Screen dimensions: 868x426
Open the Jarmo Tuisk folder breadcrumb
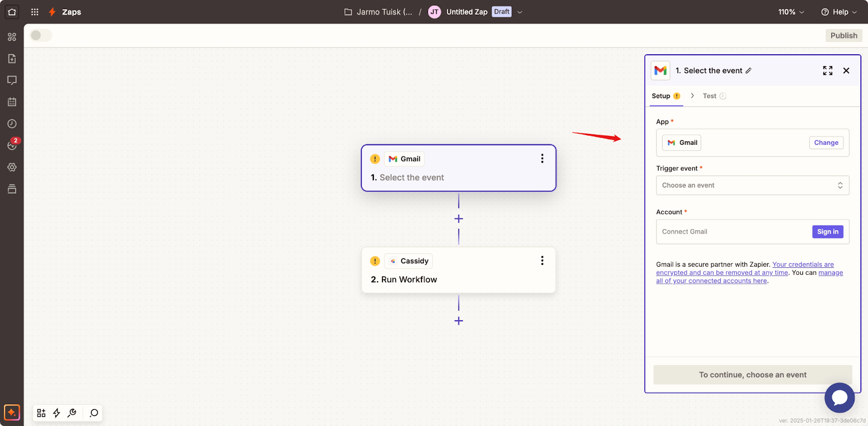(379, 12)
